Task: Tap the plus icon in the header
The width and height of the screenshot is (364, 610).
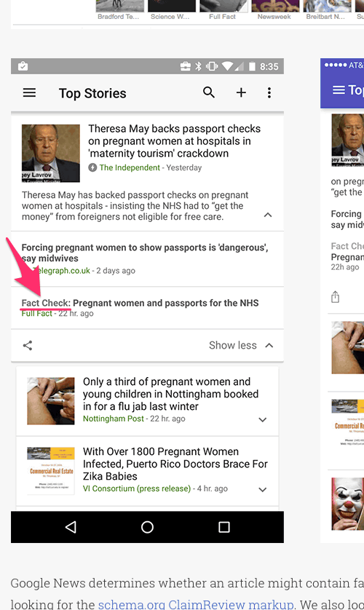Action: [x=241, y=92]
